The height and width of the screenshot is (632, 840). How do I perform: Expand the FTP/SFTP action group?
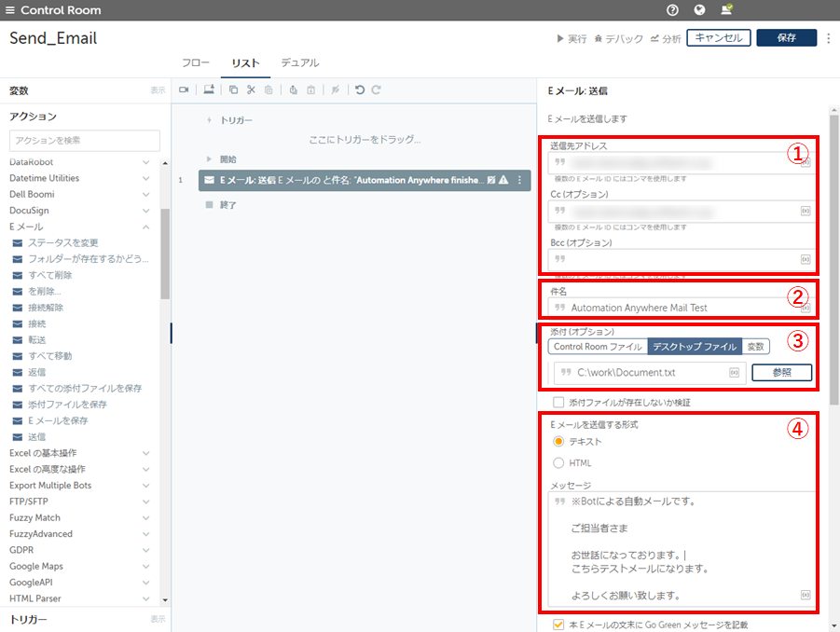pyautogui.click(x=145, y=501)
